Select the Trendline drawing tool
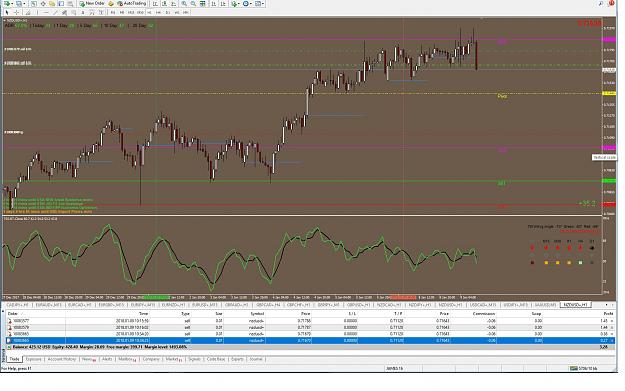The width and height of the screenshot is (625, 391). tap(56, 12)
